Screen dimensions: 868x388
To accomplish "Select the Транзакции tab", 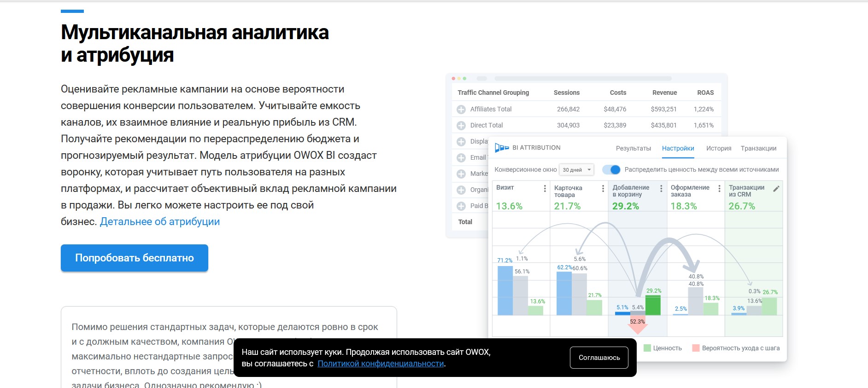I will click(758, 148).
